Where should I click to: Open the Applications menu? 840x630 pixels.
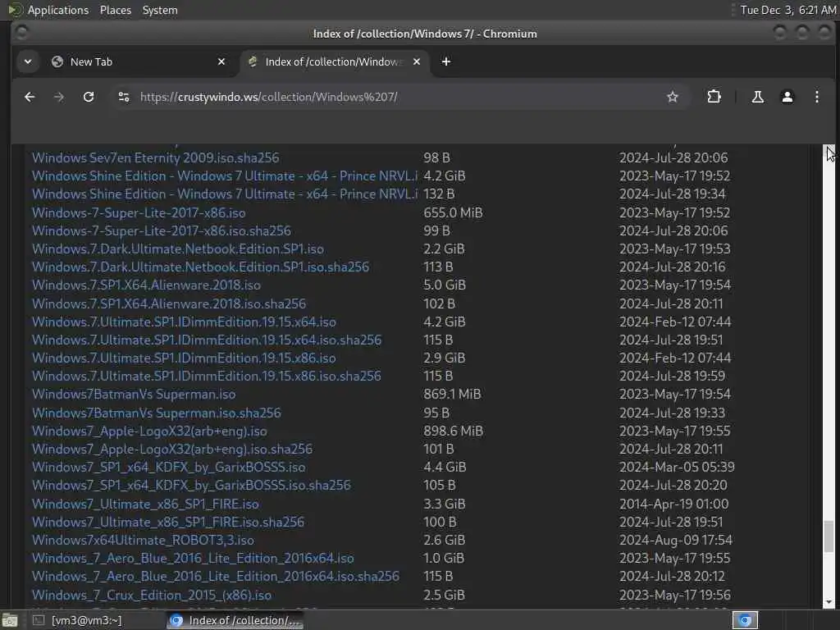58,10
